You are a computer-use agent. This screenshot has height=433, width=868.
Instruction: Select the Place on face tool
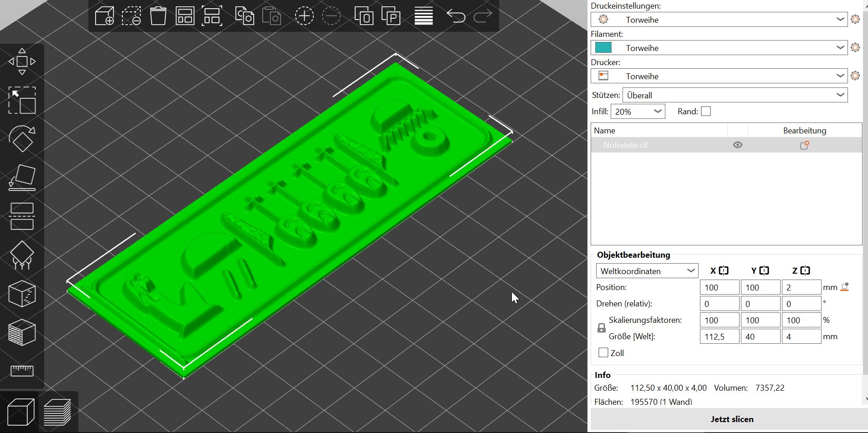pyautogui.click(x=22, y=178)
